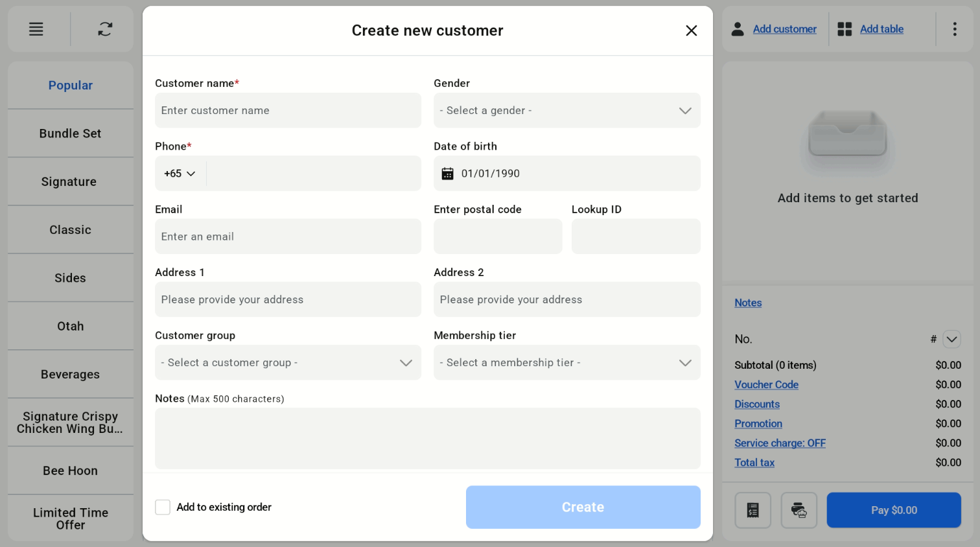Click the phone number input field
Image resolution: width=980 pixels, height=547 pixels.
(314, 174)
